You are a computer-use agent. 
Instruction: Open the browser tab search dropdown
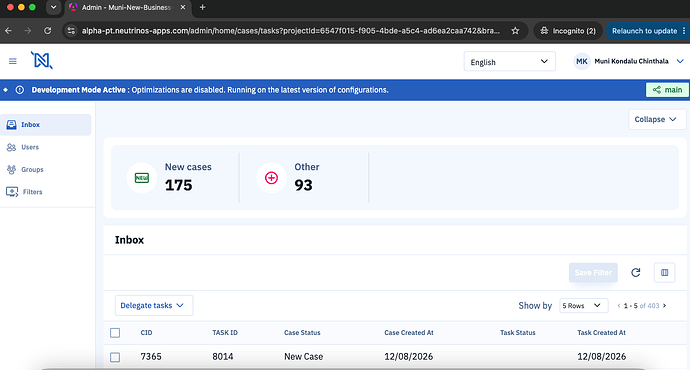tap(53, 7)
